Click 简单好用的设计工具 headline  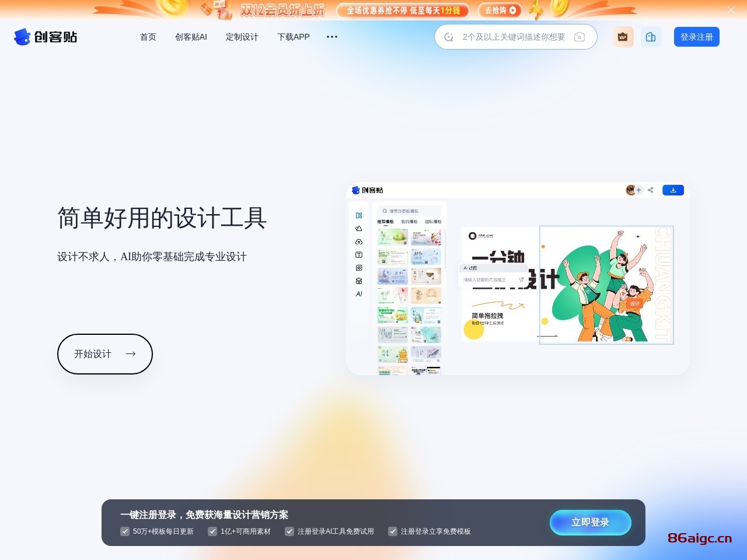162,218
